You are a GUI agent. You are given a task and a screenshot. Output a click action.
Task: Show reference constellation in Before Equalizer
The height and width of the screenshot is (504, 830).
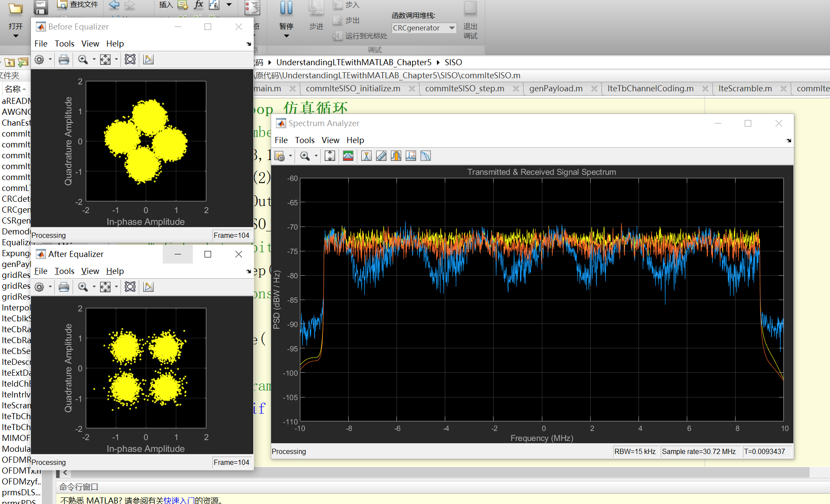click(130, 60)
